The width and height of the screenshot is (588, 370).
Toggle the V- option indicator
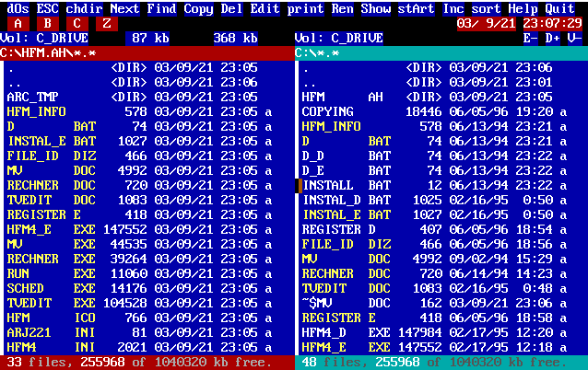(x=574, y=38)
